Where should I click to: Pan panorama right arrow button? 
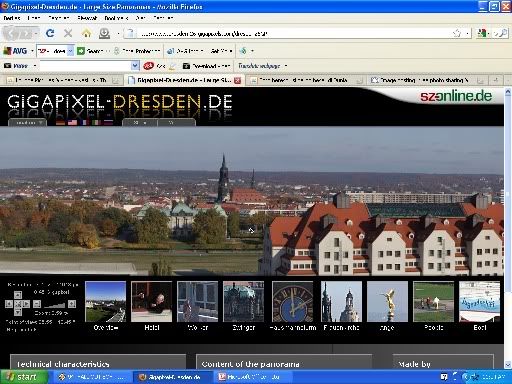point(26,304)
